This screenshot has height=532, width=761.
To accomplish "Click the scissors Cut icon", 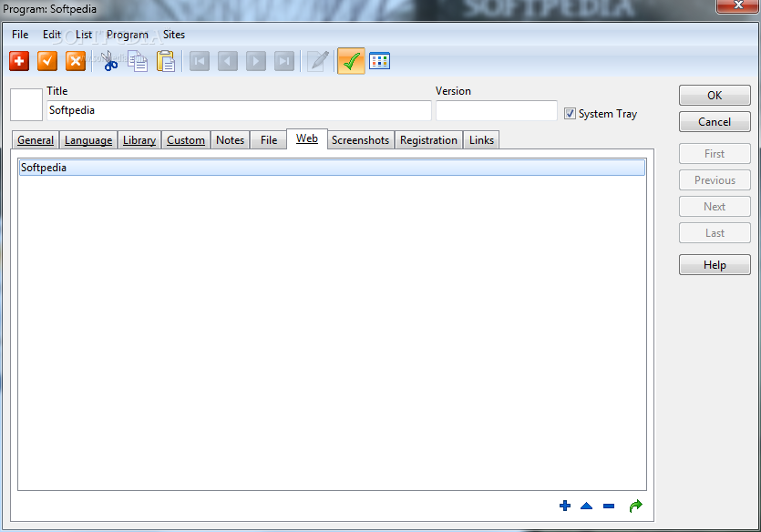I will 109,61.
